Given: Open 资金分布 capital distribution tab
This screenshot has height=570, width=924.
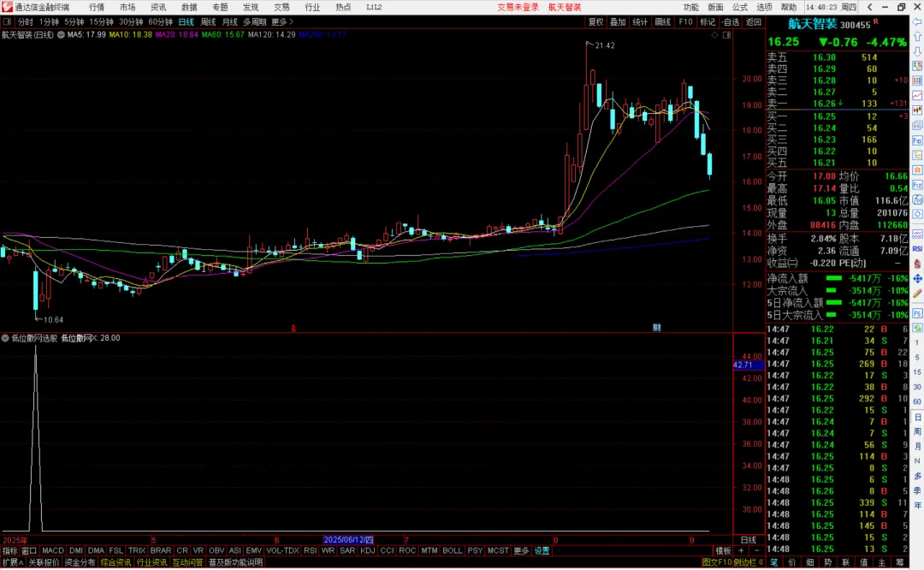Looking at the screenshot, I should [80, 562].
